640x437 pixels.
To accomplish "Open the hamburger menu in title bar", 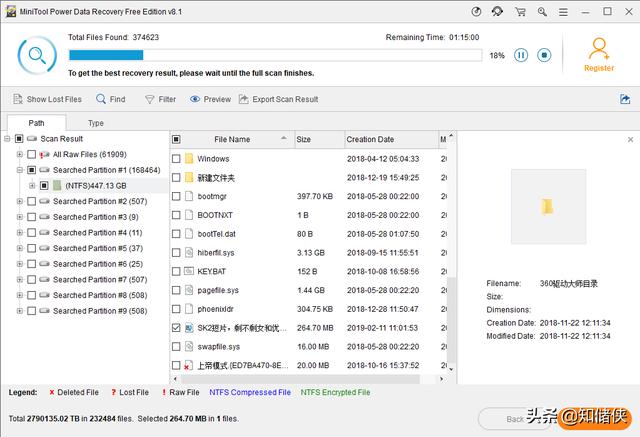I will (563, 12).
